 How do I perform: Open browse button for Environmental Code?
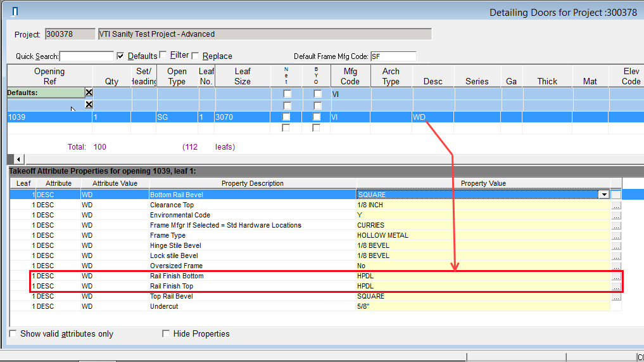(616, 216)
